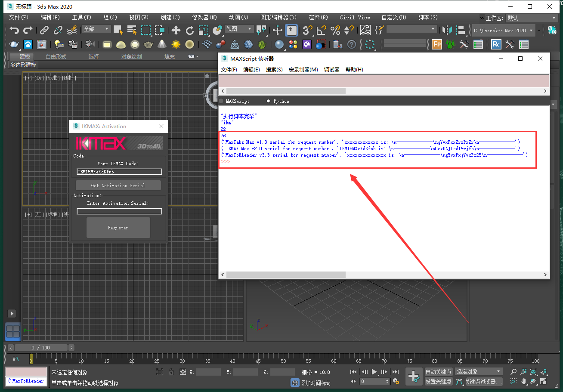The image size is (563, 392).
Task: Click the teapot render icon
Action: pyautogui.click(x=14, y=44)
